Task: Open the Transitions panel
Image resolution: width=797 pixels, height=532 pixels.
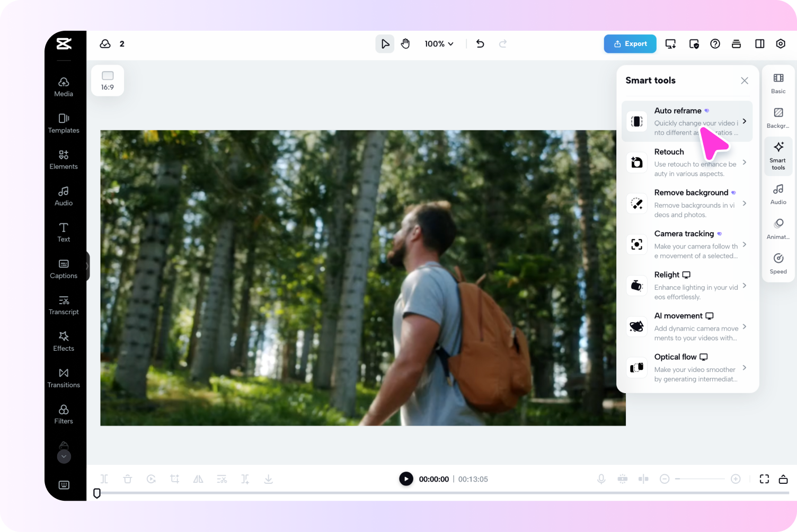Action: point(64,377)
